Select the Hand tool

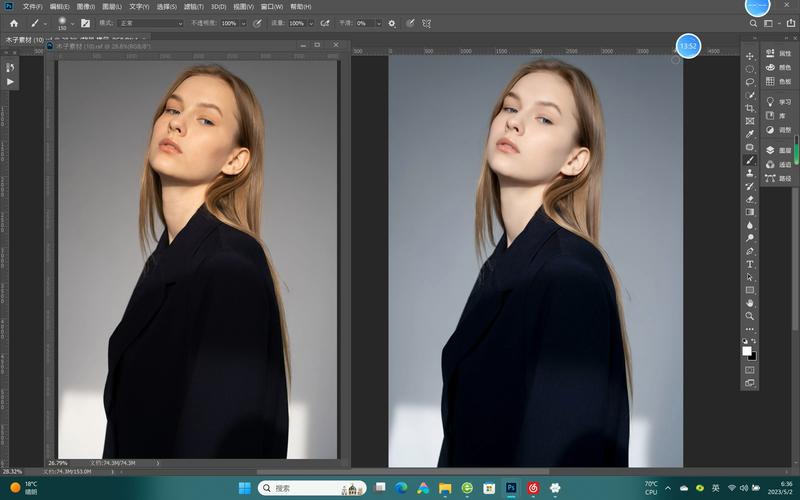pos(749,303)
